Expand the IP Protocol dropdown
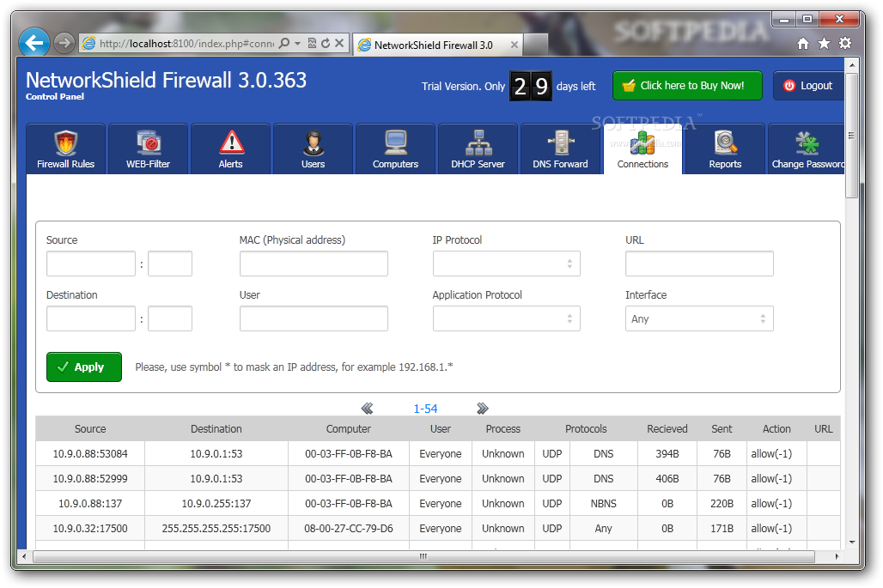Image resolution: width=883 pixels, height=588 pixels. pyautogui.click(x=506, y=264)
